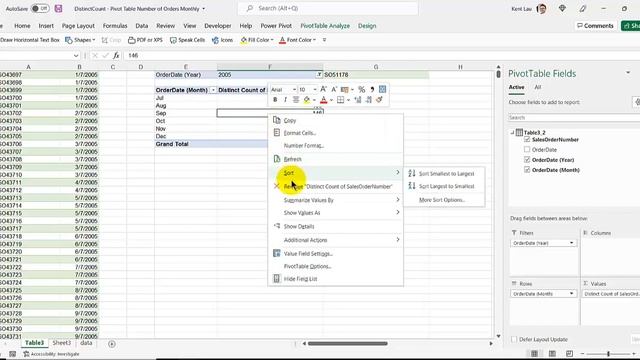Viewport: 640px width, 360px height.
Task: Click the Insert Function fx icon
Action: tap(116, 55)
